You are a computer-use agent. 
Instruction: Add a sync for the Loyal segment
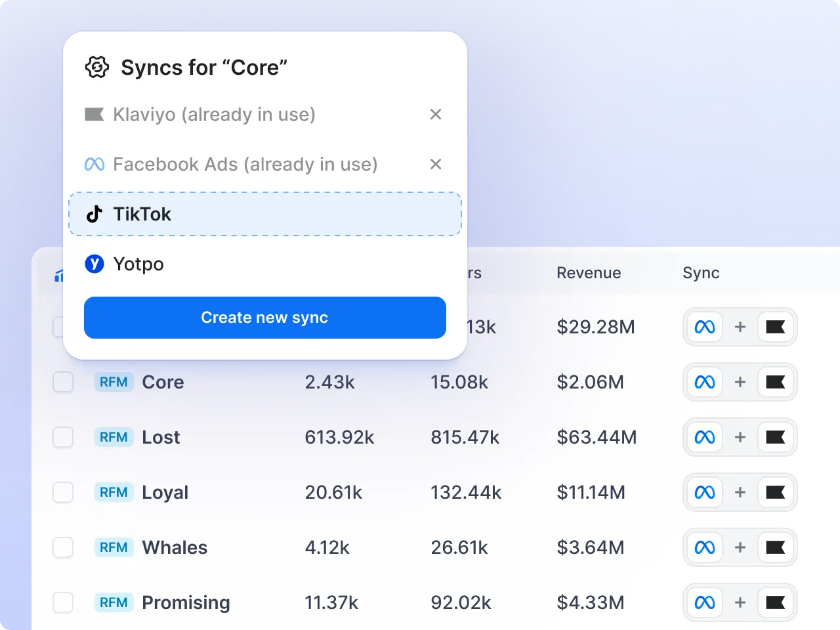tap(740, 492)
